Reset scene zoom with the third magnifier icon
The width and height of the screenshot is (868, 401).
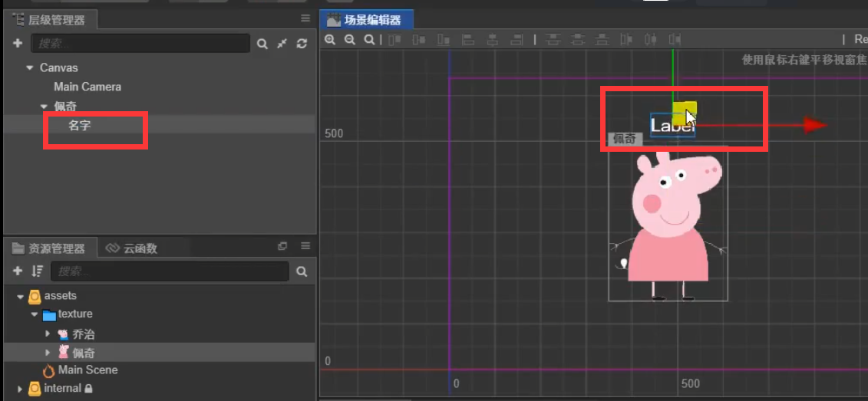(x=369, y=40)
